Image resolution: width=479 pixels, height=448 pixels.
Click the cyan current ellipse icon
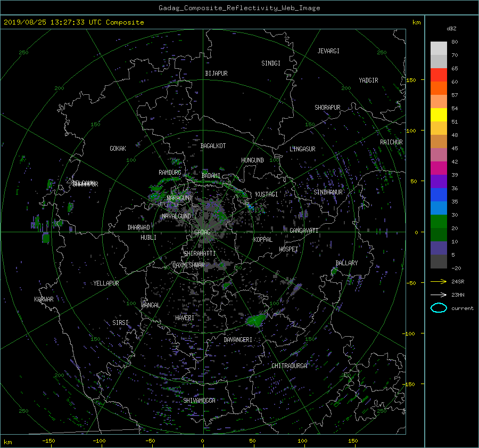[439, 308]
